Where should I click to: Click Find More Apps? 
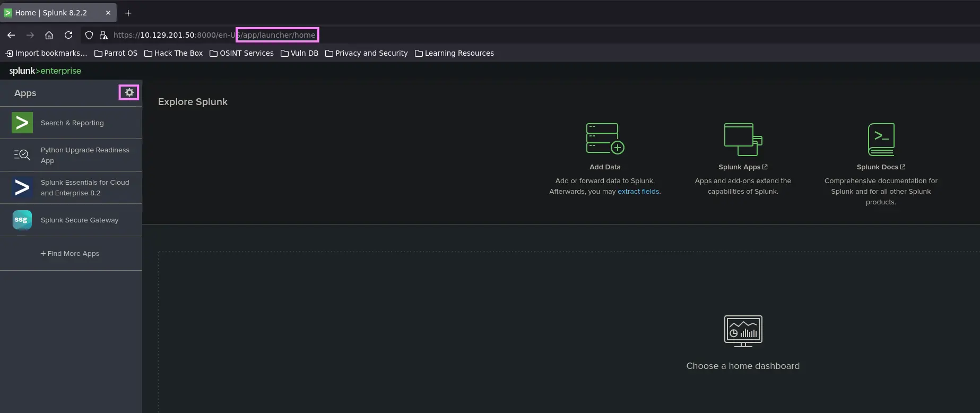70,254
